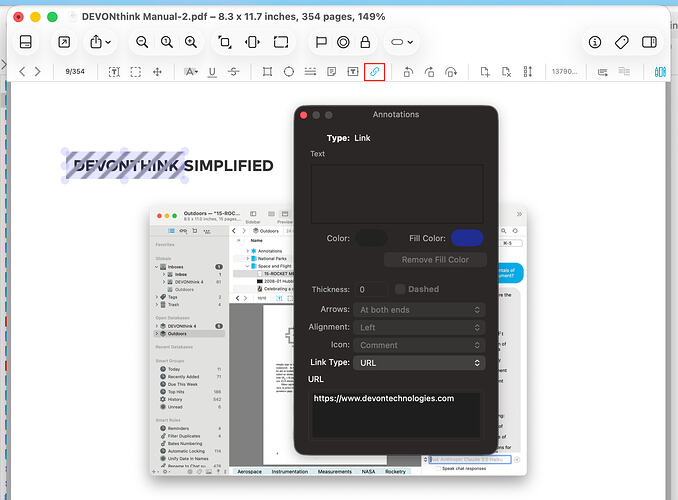Image resolution: width=678 pixels, height=500 pixels.
Task: Delete the current page icon
Action: click(506, 72)
